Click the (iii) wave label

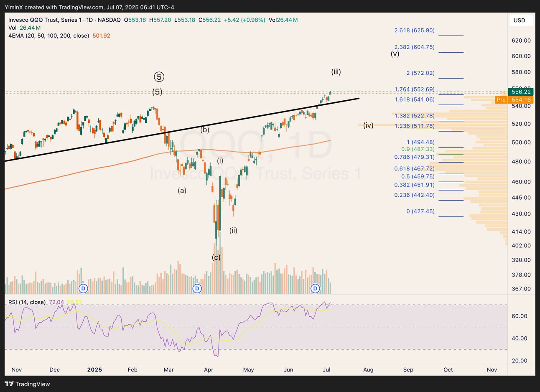[336, 72]
